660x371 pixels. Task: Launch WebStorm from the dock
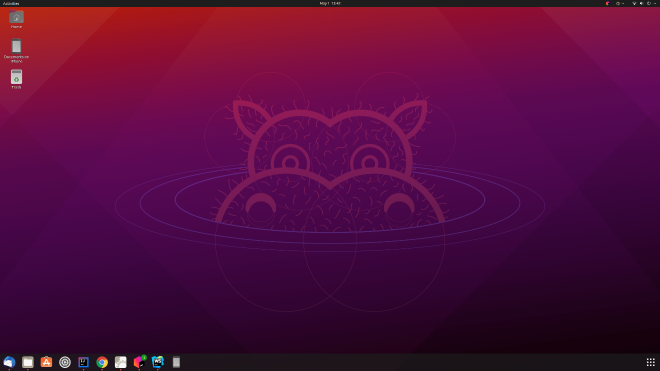click(x=158, y=362)
